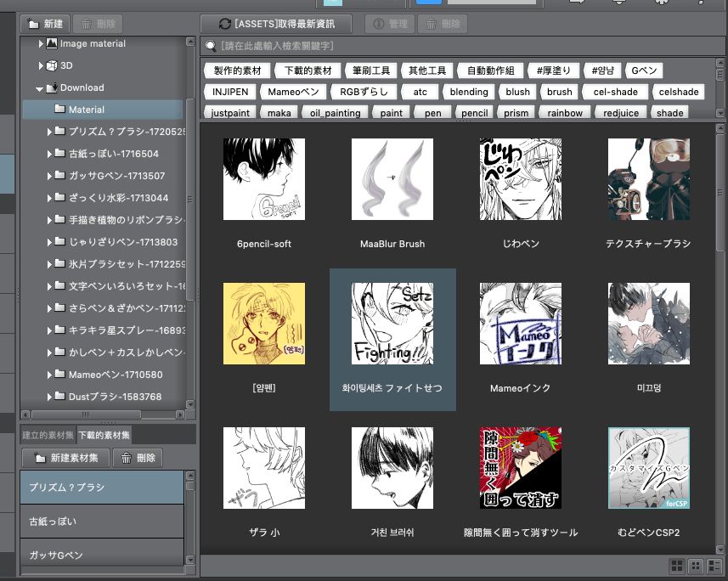The width and height of the screenshot is (728, 581).
Task: Select the むどペンCSP2 material thumbnail
Action: click(x=649, y=467)
